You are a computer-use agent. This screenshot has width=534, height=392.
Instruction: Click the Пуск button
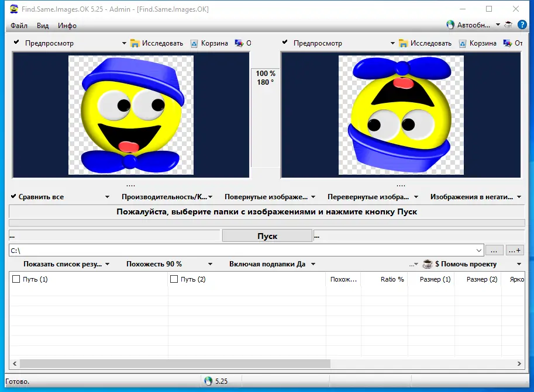[267, 236]
